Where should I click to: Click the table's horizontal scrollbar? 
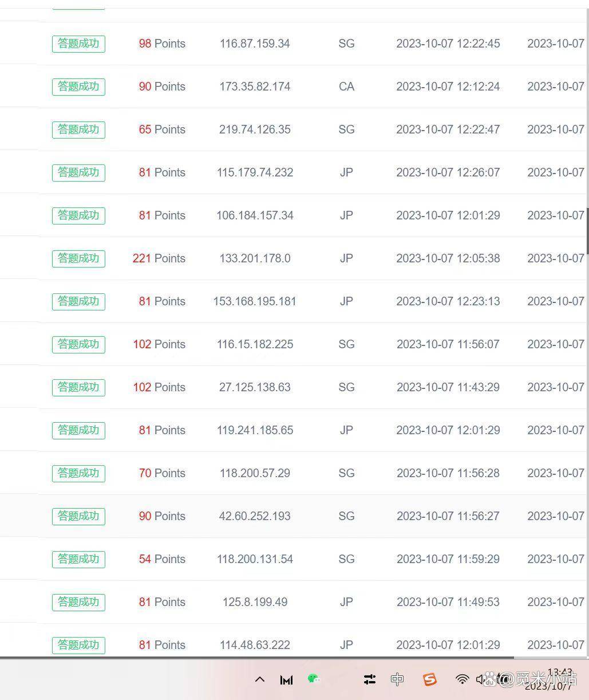[258, 657]
